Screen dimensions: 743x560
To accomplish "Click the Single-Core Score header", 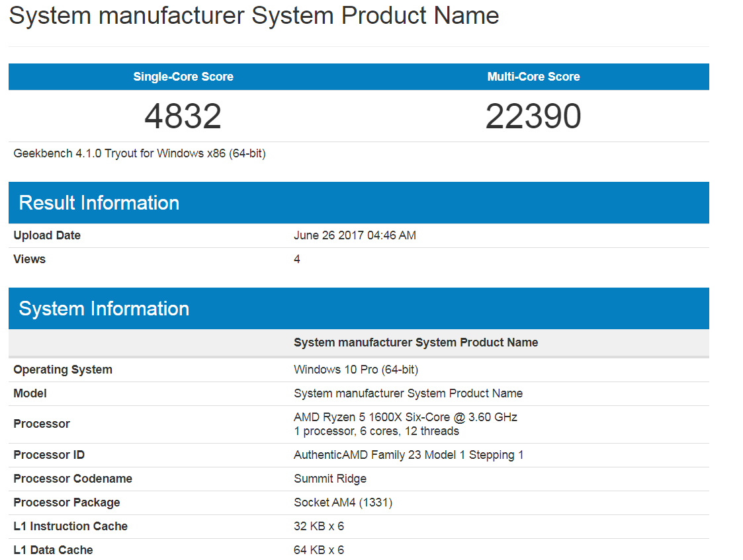I will pyautogui.click(x=183, y=77).
